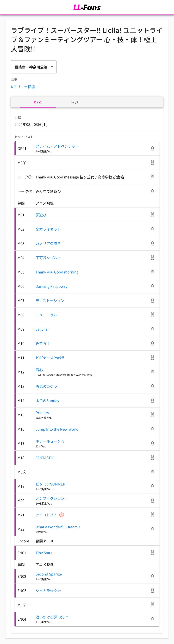174x644 pixels.
Task: Open the 最終章ー神奈川公演 dropdown
Action: [34, 67]
